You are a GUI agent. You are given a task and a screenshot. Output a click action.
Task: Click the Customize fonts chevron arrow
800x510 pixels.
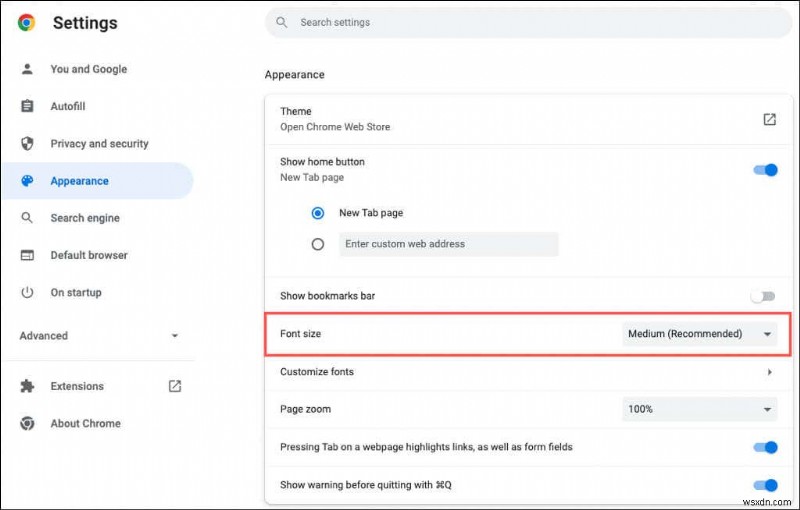(x=769, y=372)
